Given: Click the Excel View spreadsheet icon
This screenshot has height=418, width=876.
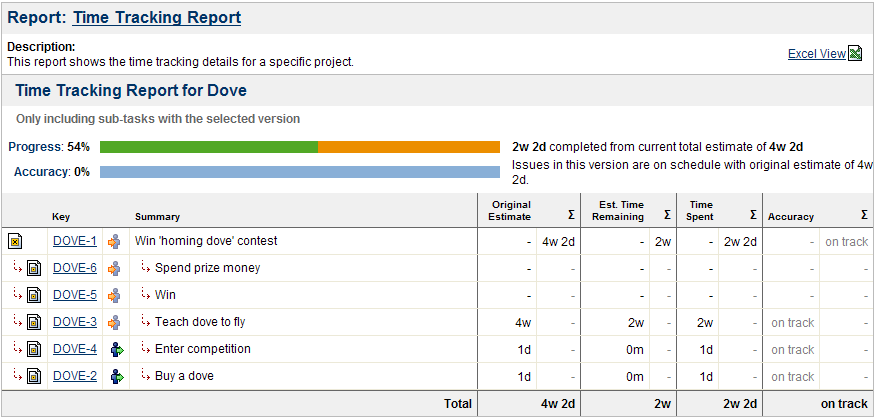Looking at the screenshot, I should tap(855, 54).
